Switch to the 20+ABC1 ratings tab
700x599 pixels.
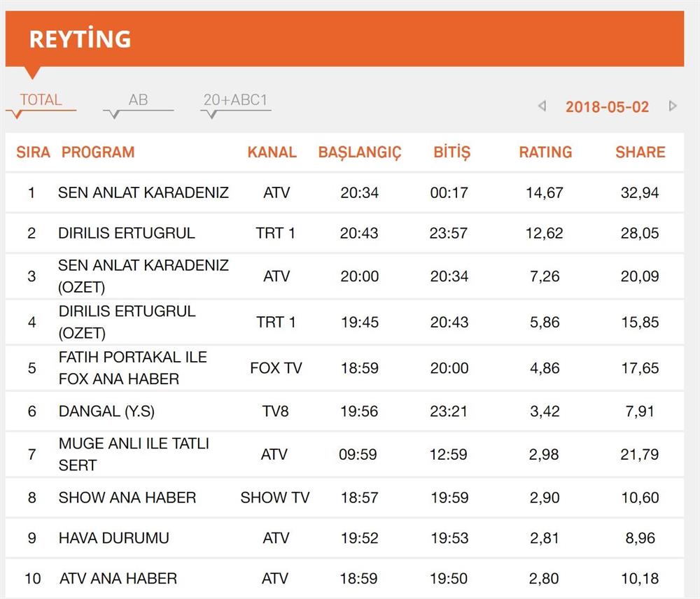tap(235, 100)
